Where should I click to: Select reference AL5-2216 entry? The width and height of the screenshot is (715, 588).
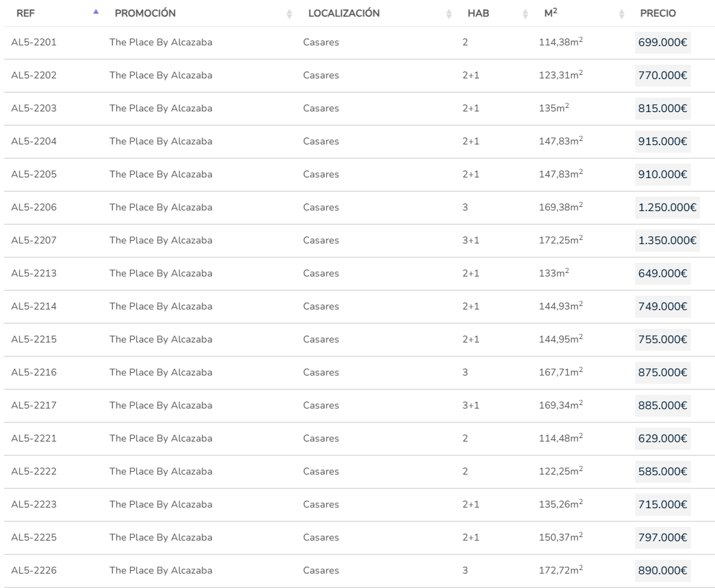[x=34, y=373]
